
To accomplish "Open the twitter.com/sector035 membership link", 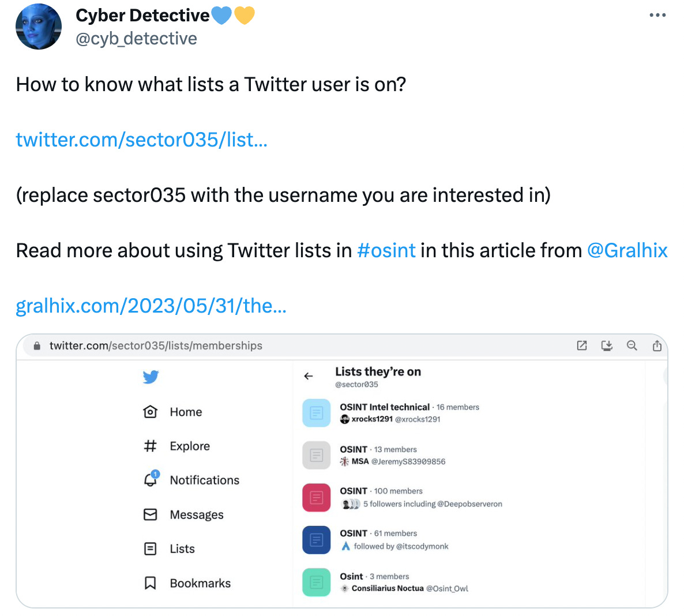I will 141,139.
